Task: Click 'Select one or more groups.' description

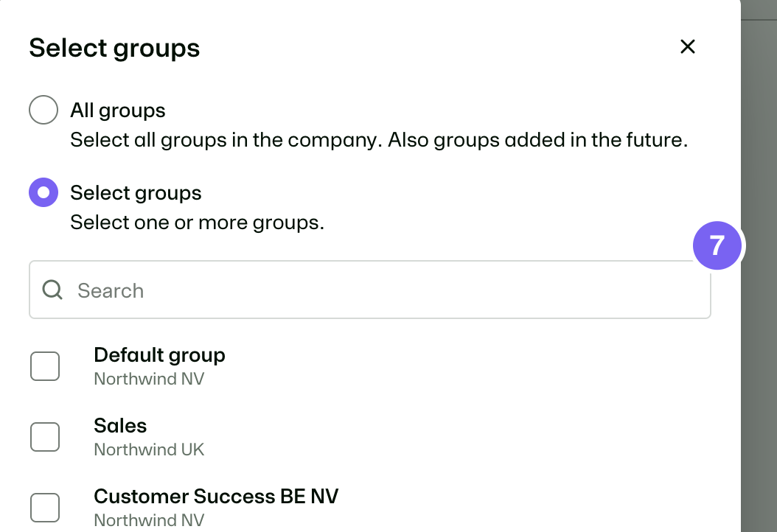Action: tap(198, 223)
